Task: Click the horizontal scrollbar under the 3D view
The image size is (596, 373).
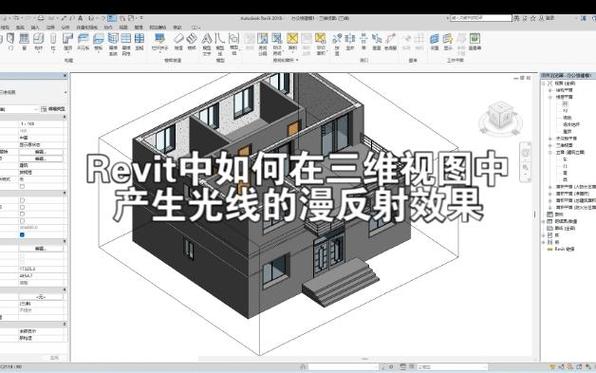Action: click(x=365, y=359)
